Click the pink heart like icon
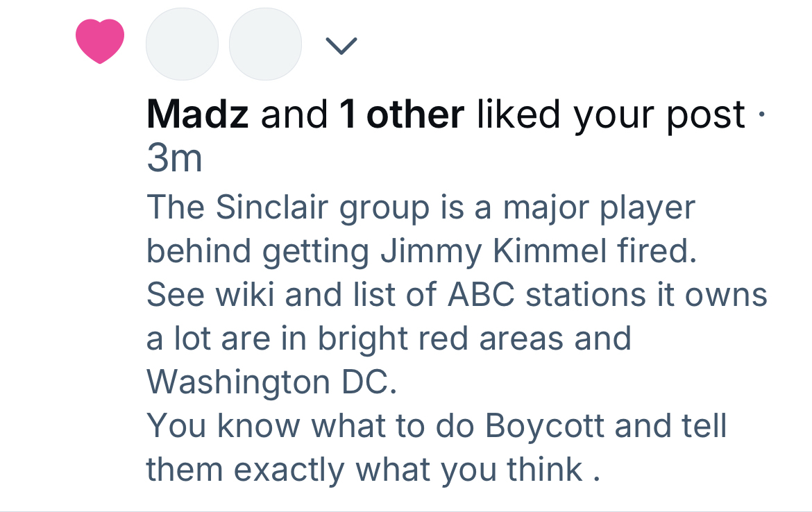 pos(100,42)
